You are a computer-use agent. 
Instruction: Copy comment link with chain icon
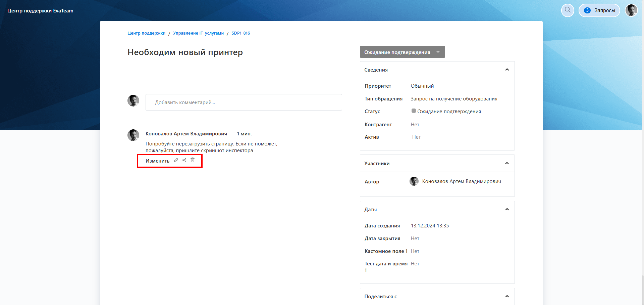tap(176, 160)
